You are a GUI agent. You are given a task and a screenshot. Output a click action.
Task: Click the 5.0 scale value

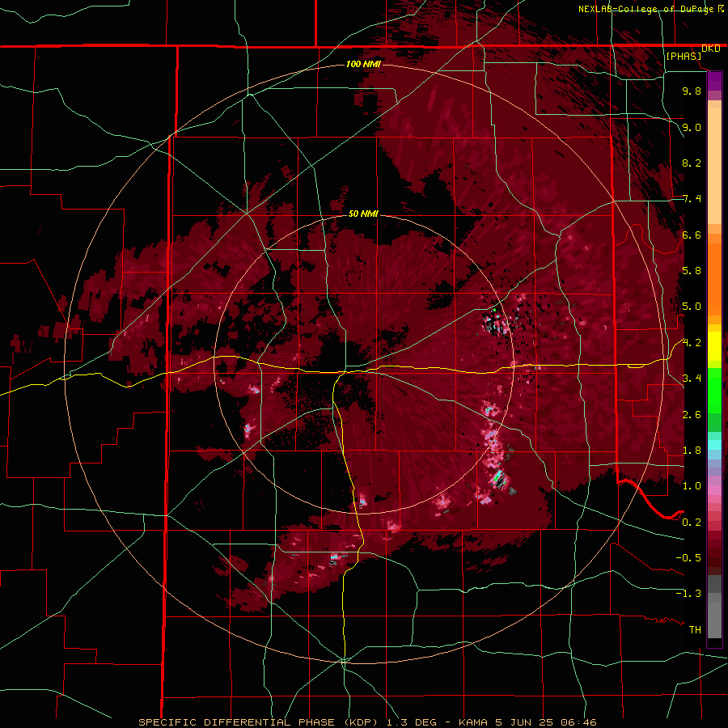pyautogui.click(x=692, y=307)
